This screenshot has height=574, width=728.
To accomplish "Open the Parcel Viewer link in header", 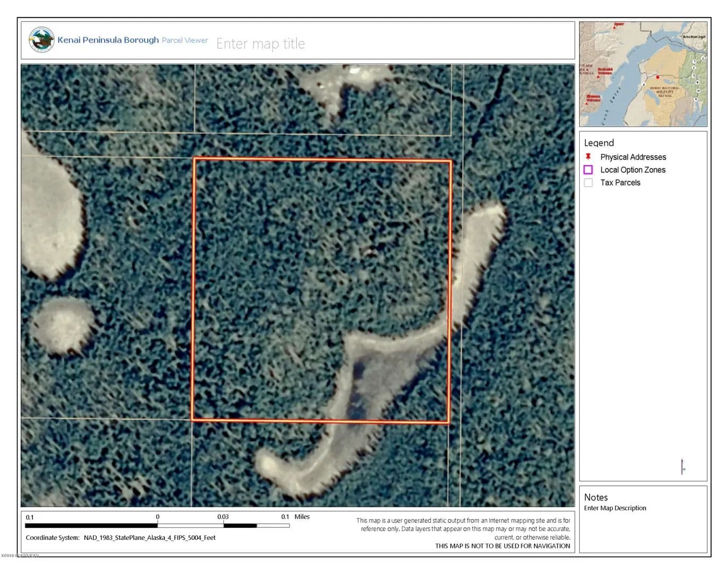I will (x=185, y=40).
